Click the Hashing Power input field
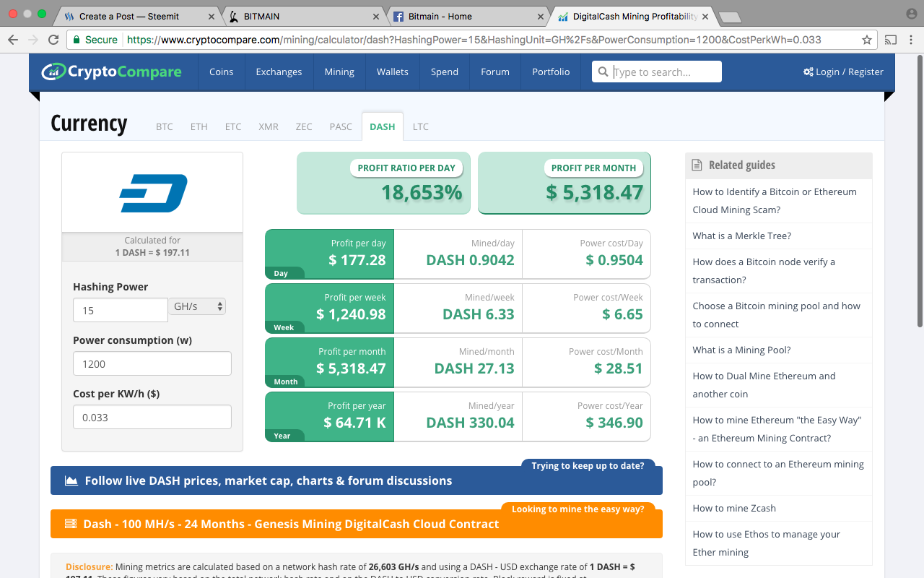 121,310
